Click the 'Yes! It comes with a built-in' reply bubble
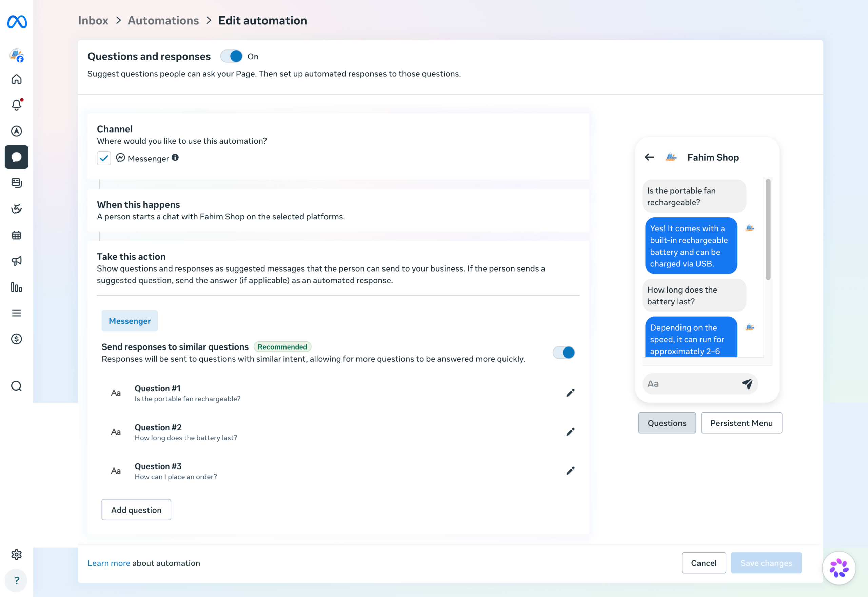868x597 pixels. tap(691, 246)
